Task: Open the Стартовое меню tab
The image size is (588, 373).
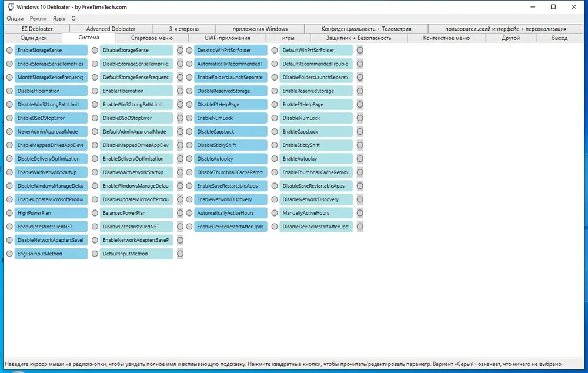Action: pyautogui.click(x=152, y=38)
